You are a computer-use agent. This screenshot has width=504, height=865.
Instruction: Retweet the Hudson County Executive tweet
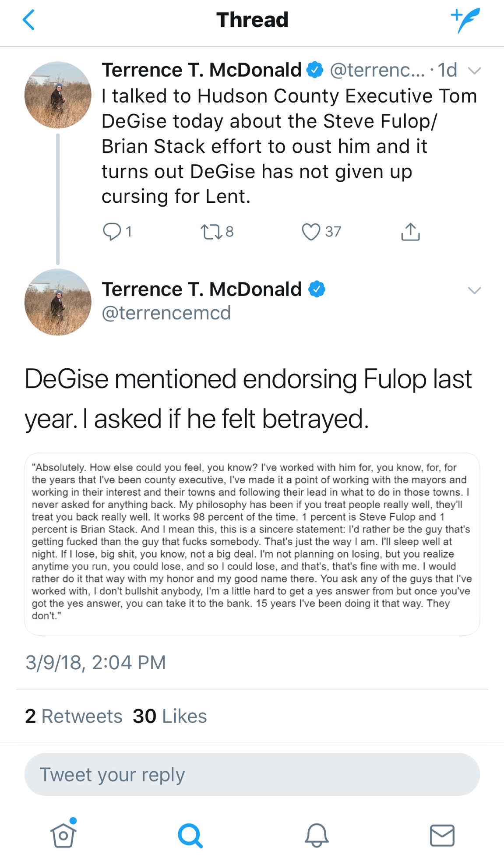coord(211,231)
